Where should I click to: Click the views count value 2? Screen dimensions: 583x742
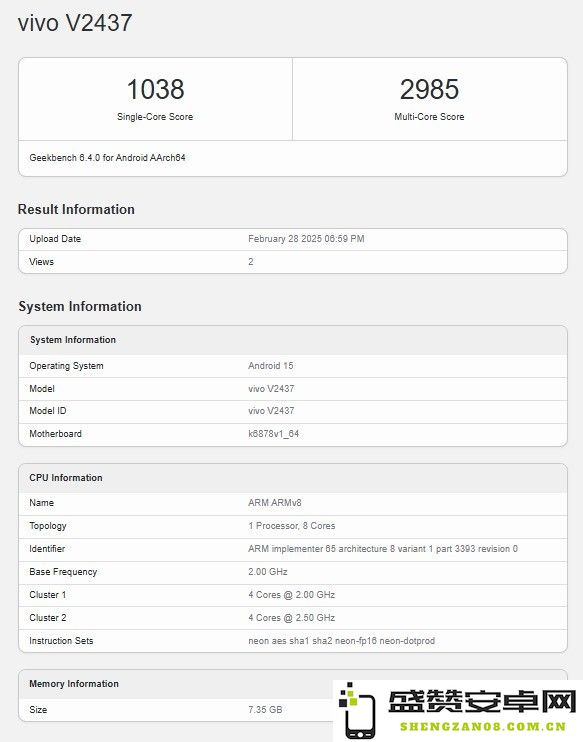click(x=251, y=262)
